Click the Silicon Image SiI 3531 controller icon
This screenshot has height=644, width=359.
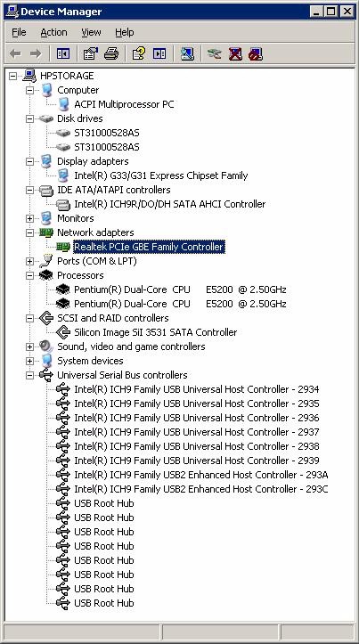[x=63, y=332]
